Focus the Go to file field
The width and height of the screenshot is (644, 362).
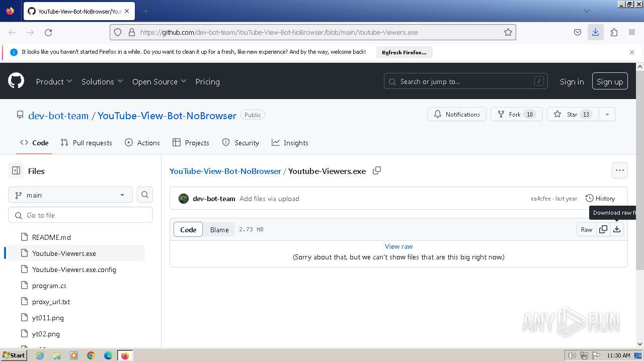click(x=80, y=215)
